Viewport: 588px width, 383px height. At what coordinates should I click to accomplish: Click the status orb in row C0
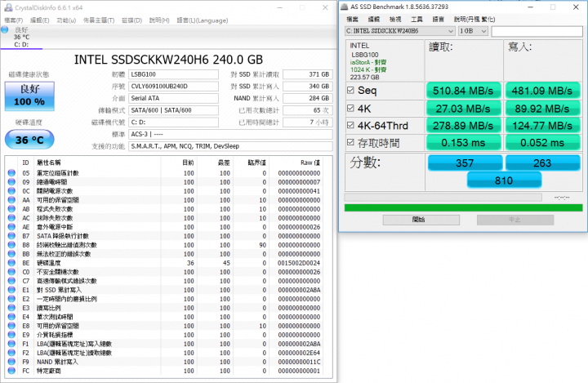11,272
